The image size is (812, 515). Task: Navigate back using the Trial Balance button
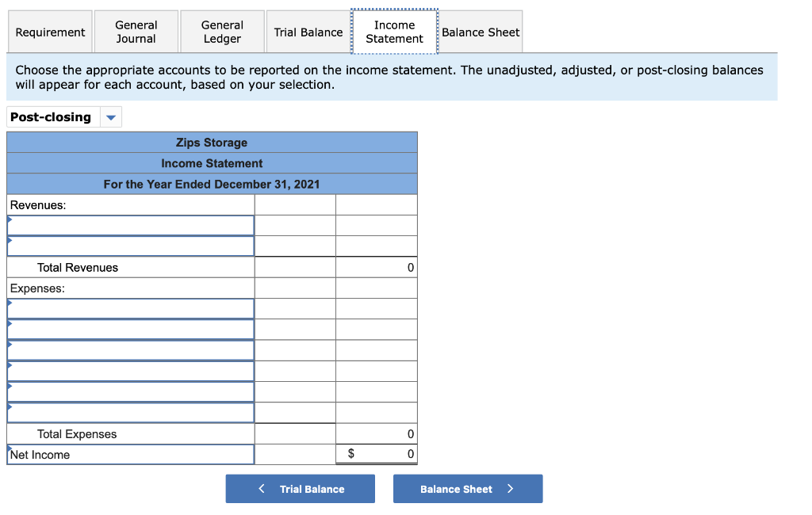(x=300, y=488)
